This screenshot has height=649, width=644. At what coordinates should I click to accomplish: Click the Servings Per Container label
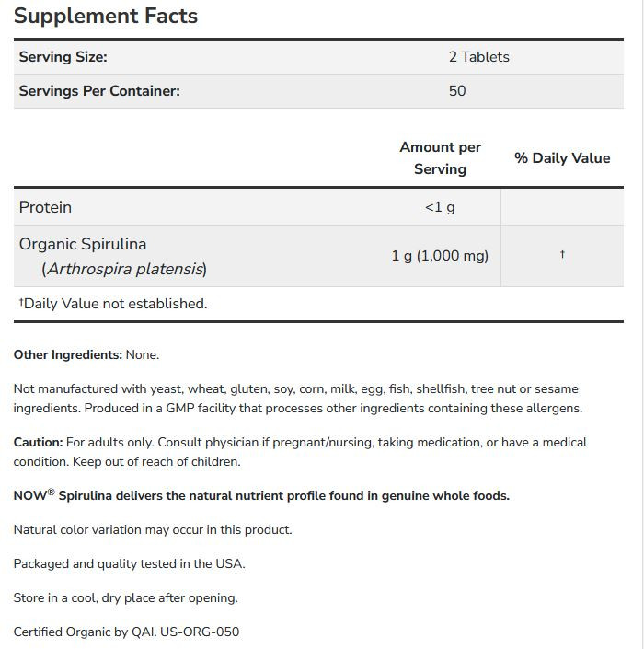click(x=99, y=91)
